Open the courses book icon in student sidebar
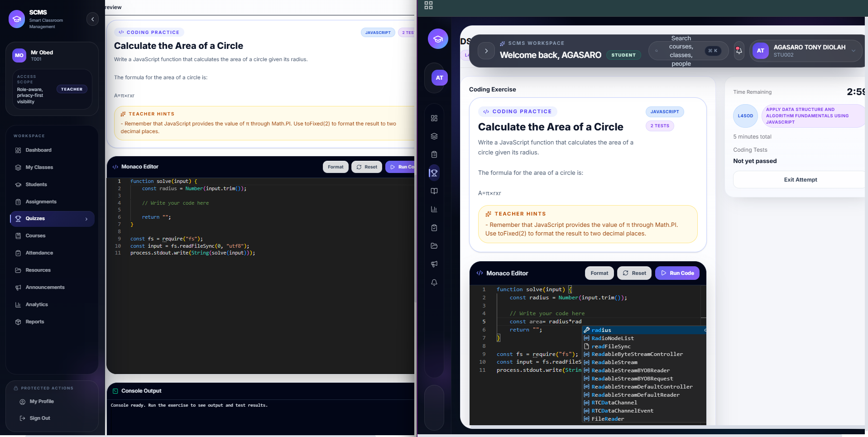This screenshot has height=437, width=868. (x=434, y=191)
